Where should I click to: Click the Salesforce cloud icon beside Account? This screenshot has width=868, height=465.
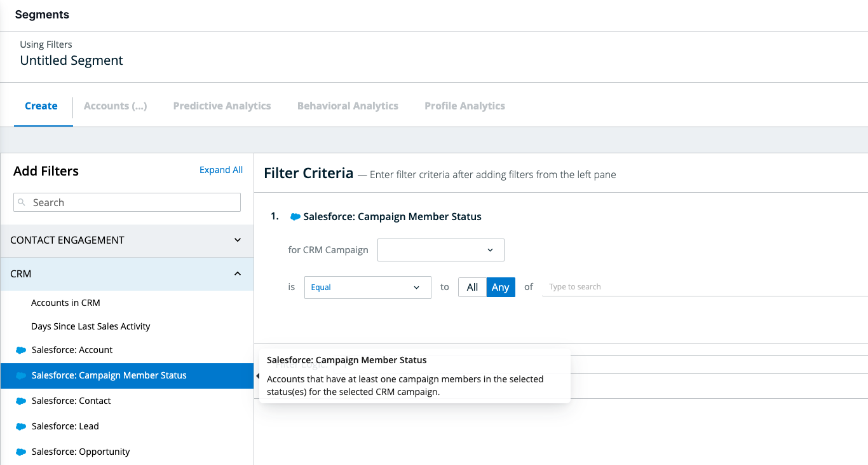(x=21, y=350)
